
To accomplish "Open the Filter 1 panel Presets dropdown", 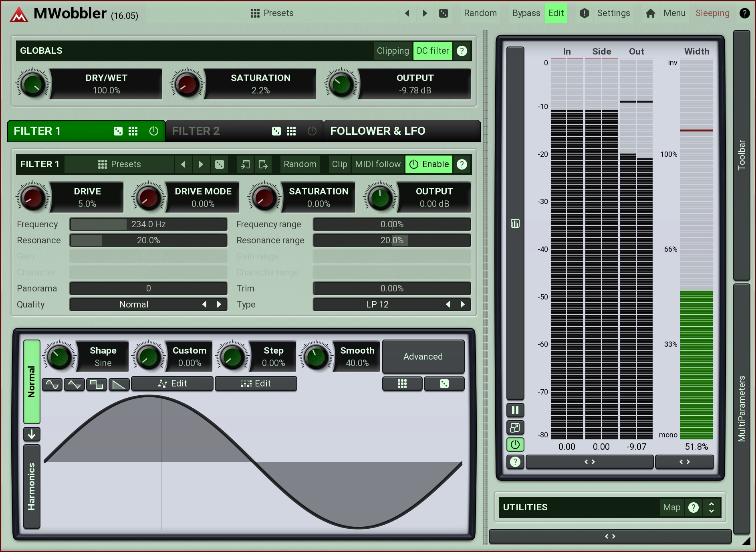I will tap(119, 164).
